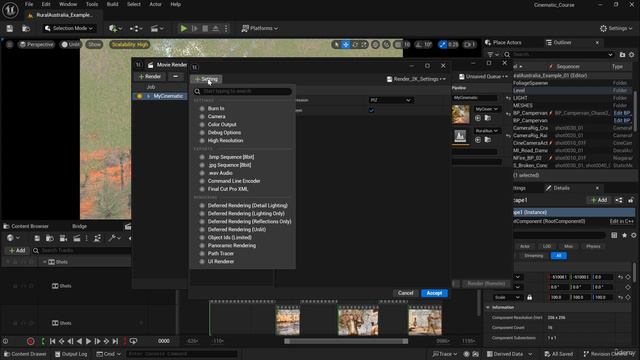Toggle Sequencer loop playback icon
The image size is (640, 360).
[x=133, y=341]
